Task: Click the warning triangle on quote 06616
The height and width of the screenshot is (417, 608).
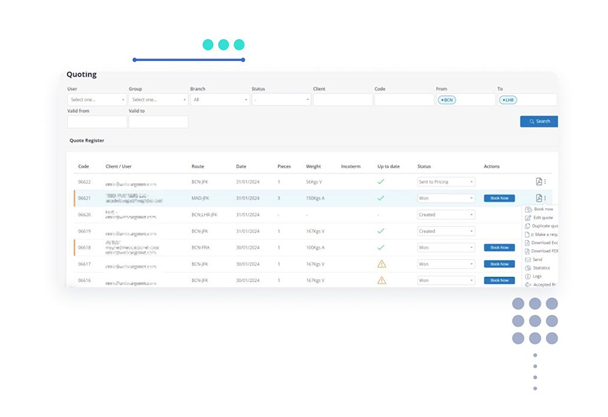Action: [381, 281]
